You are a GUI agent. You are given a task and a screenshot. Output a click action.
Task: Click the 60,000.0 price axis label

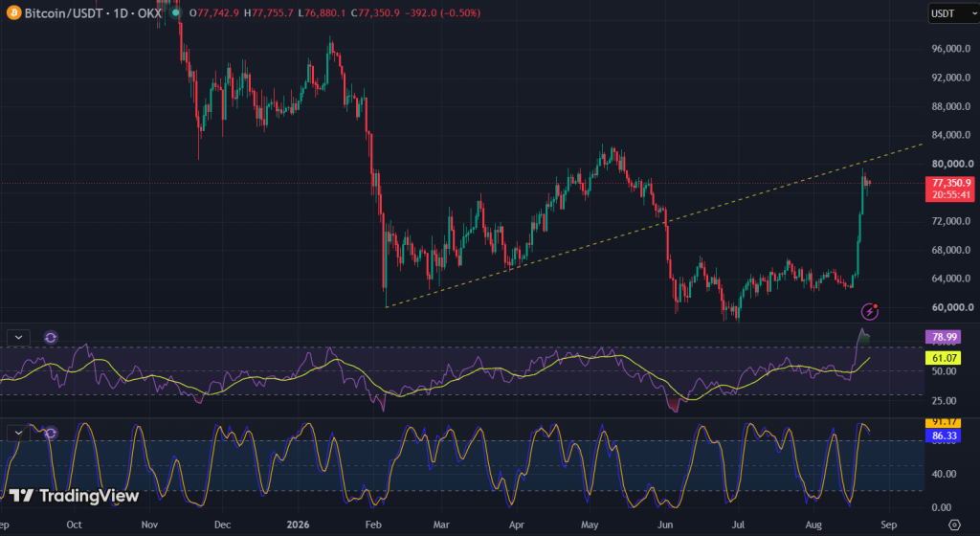coord(952,307)
